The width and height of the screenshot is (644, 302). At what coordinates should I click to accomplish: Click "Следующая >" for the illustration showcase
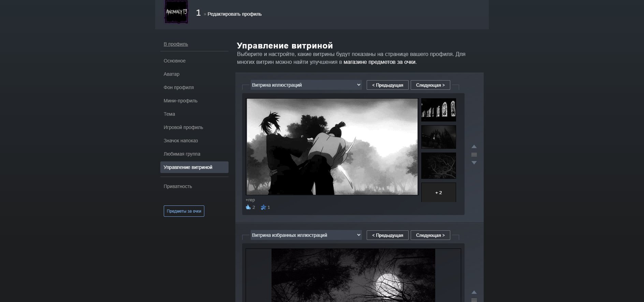[430, 85]
